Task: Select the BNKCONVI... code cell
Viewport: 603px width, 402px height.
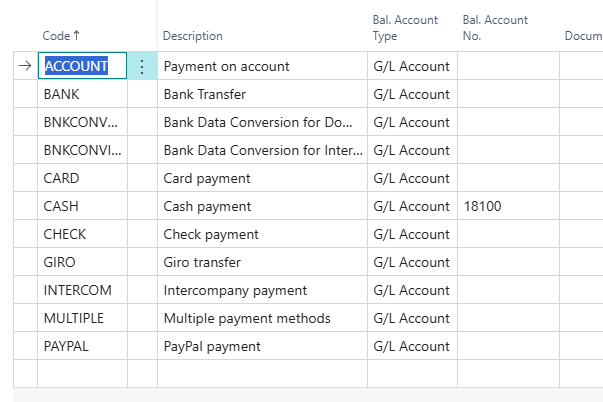Action: click(82, 150)
